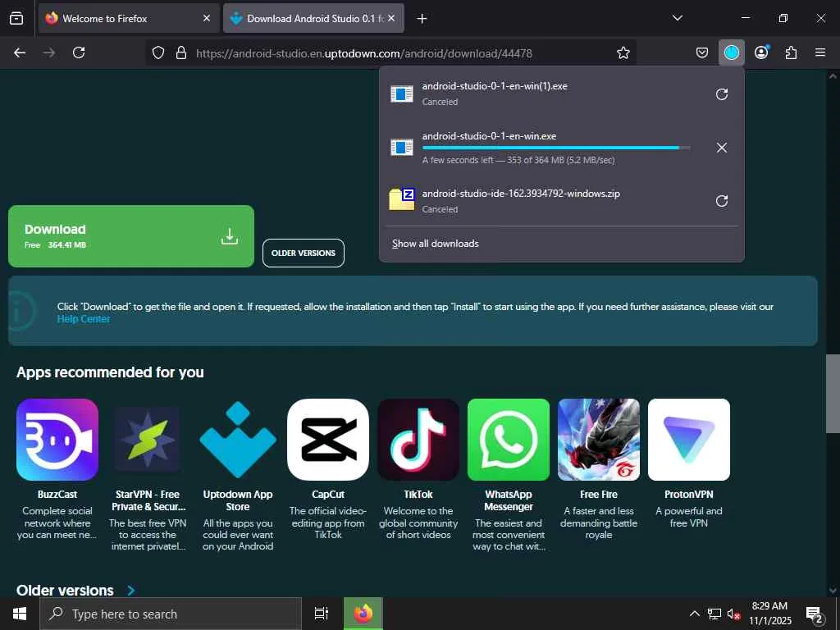Open the TikTok app icon
Screen dimensions: 840x630
418,440
